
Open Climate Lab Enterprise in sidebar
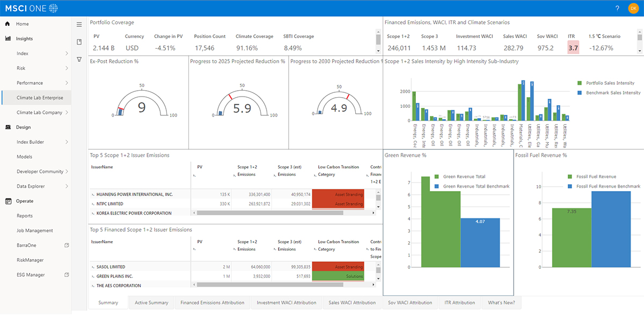pos(35,98)
